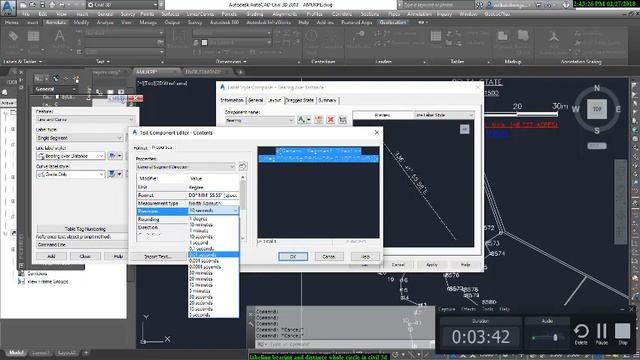Click E on the ViewCube compass
Screen dimensions: 640x360
coord(618,109)
